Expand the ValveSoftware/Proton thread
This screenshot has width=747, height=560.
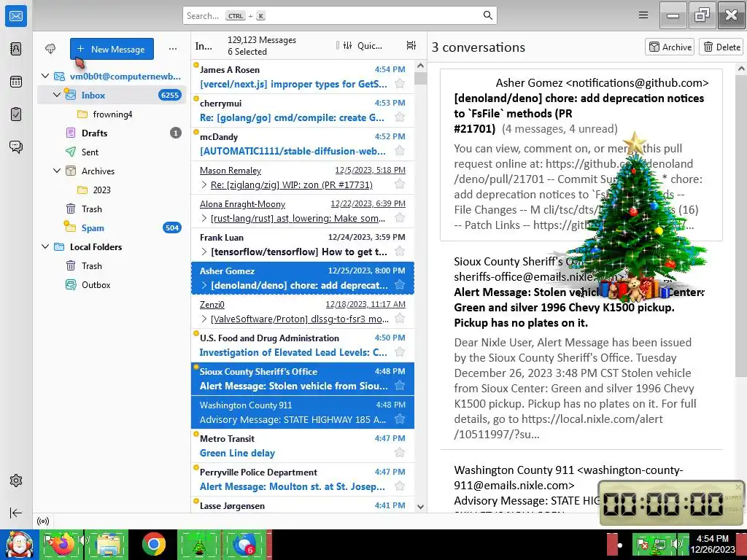click(x=204, y=319)
